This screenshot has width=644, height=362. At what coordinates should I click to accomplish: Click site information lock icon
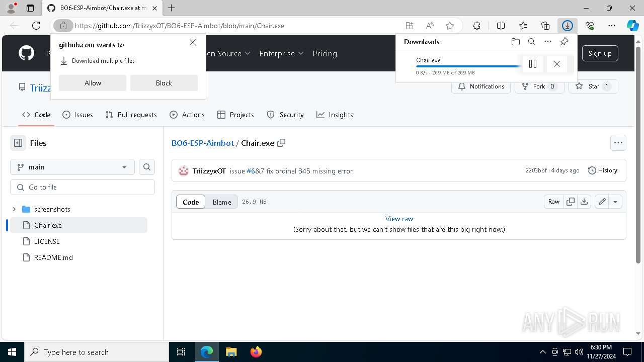point(63,26)
